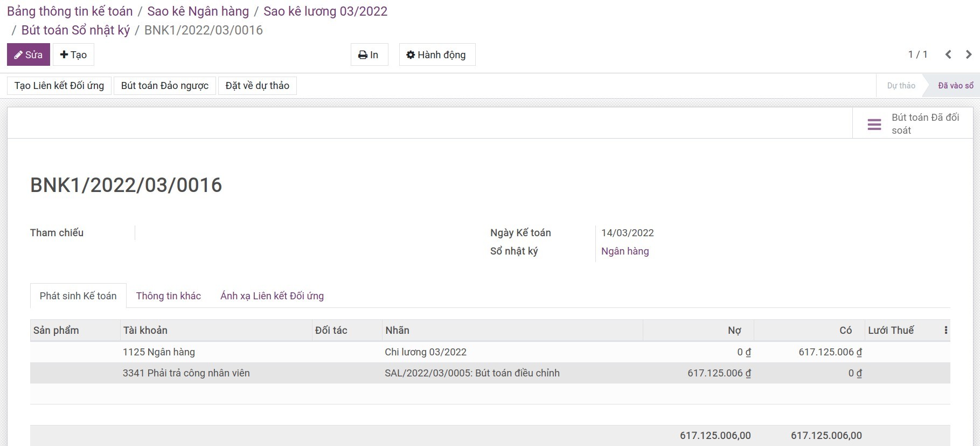Image resolution: width=980 pixels, height=446 pixels.
Task: Sort by Tài khoản column header
Action: [x=145, y=330]
